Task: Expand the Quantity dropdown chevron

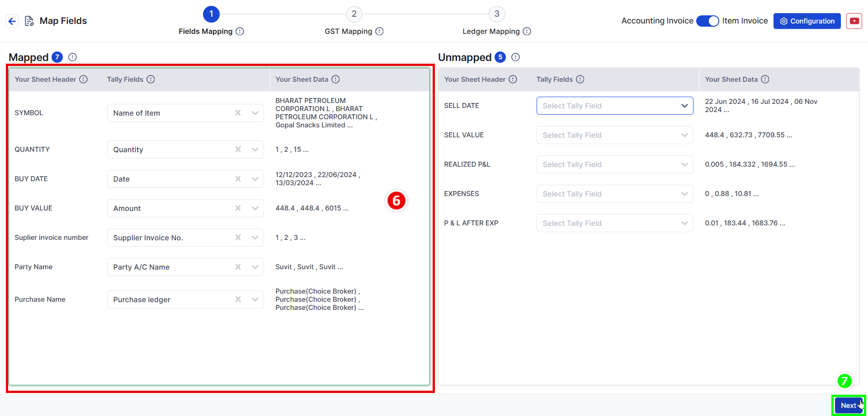Action: 255,150
